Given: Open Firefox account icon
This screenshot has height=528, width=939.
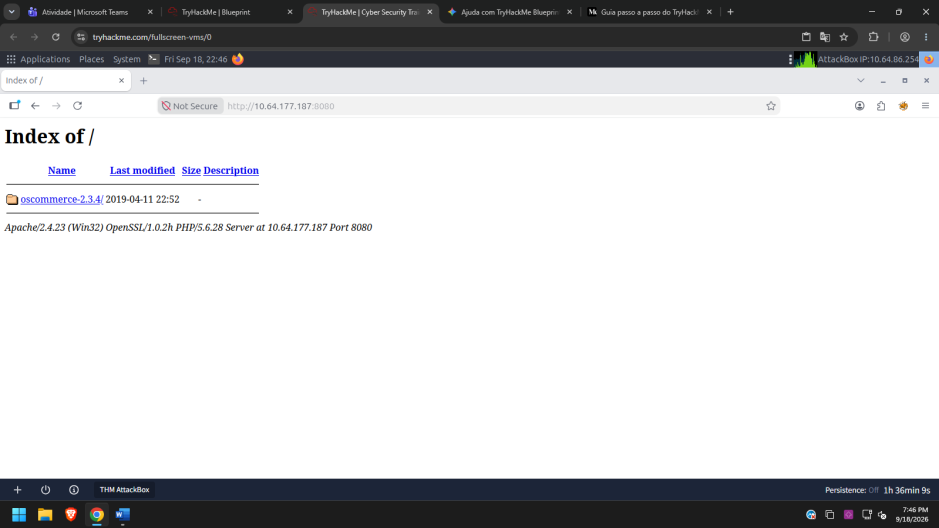Looking at the screenshot, I should pyautogui.click(x=859, y=106).
